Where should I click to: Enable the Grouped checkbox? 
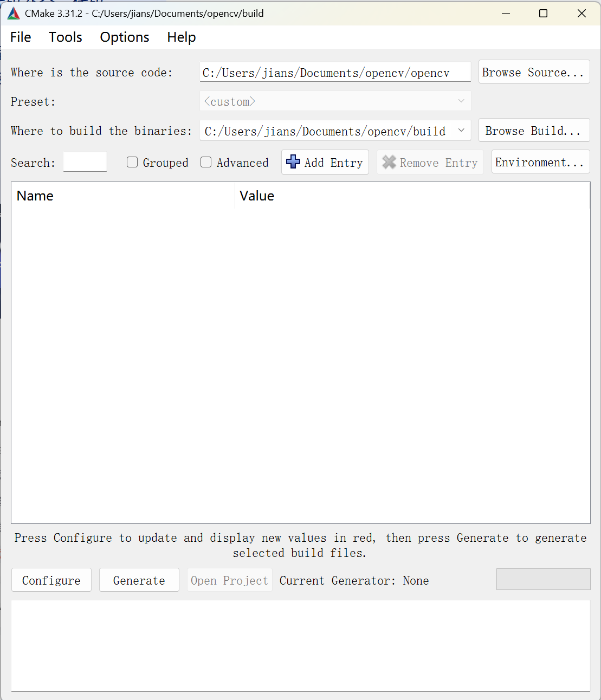point(132,162)
